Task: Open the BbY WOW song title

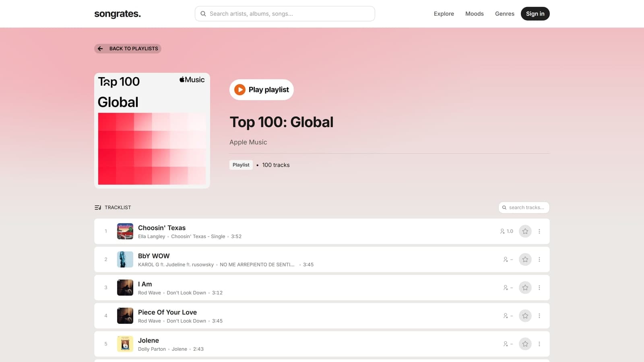Action: 154,256
